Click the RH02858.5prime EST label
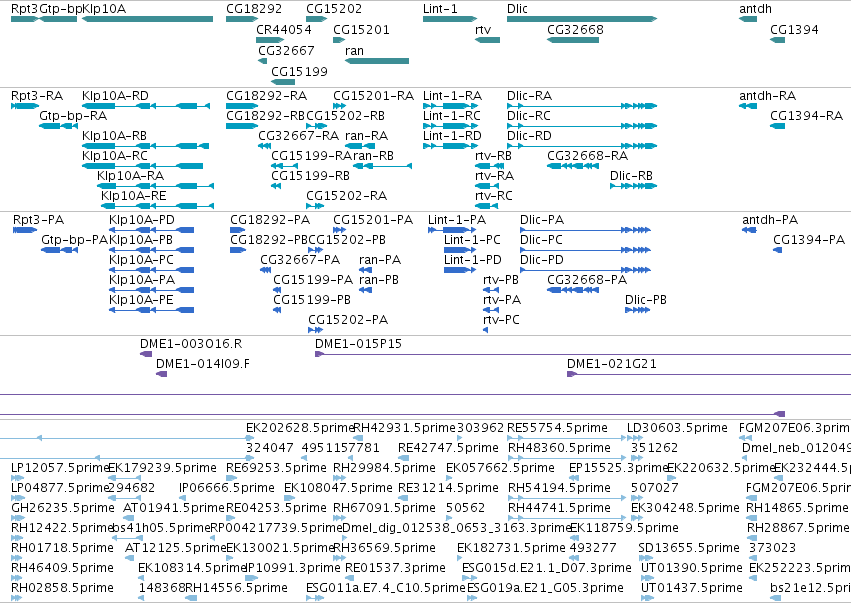The height and width of the screenshot is (603, 851). tap(62, 588)
